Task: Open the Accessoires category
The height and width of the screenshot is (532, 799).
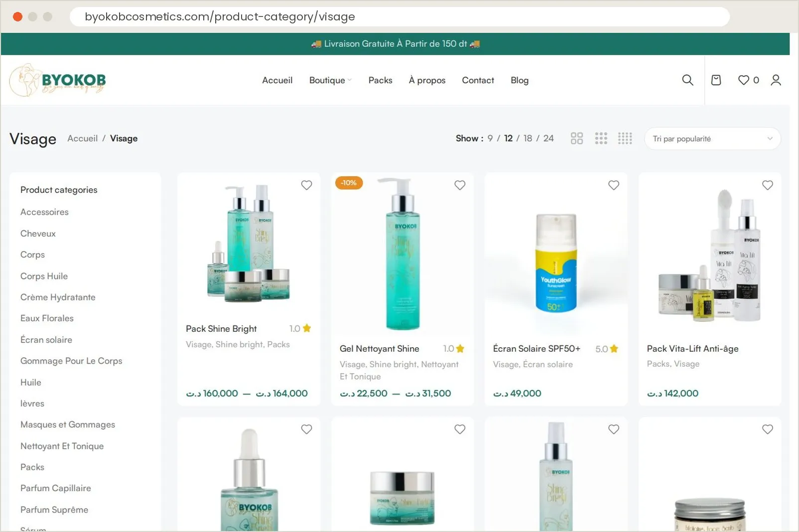Action: [x=44, y=212]
